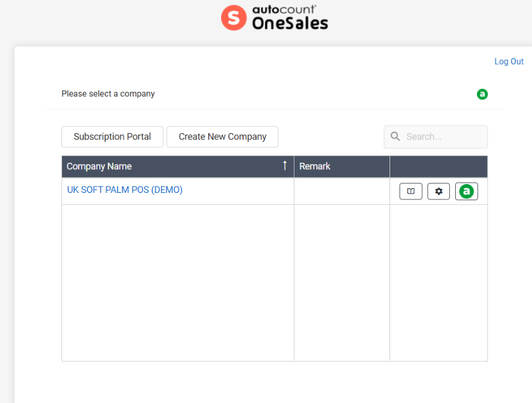Viewport: 532px width, 403px height.
Task: Click the magnifier icon in the search box
Action: pyautogui.click(x=395, y=137)
